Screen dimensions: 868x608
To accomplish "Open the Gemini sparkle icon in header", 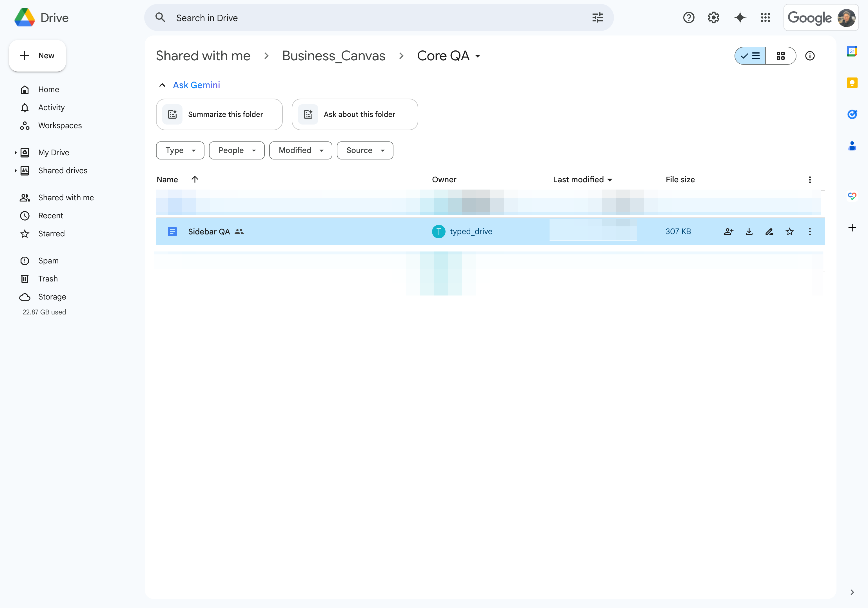I will (740, 18).
